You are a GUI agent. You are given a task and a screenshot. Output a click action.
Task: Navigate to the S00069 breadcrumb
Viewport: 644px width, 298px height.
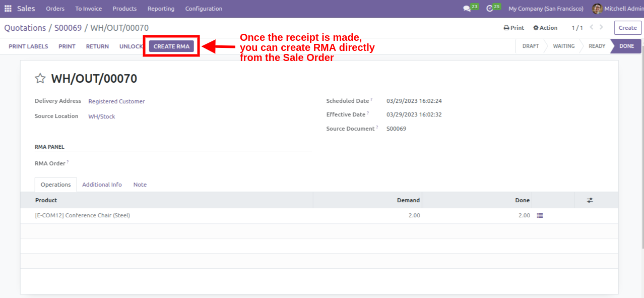click(x=68, y=28)
